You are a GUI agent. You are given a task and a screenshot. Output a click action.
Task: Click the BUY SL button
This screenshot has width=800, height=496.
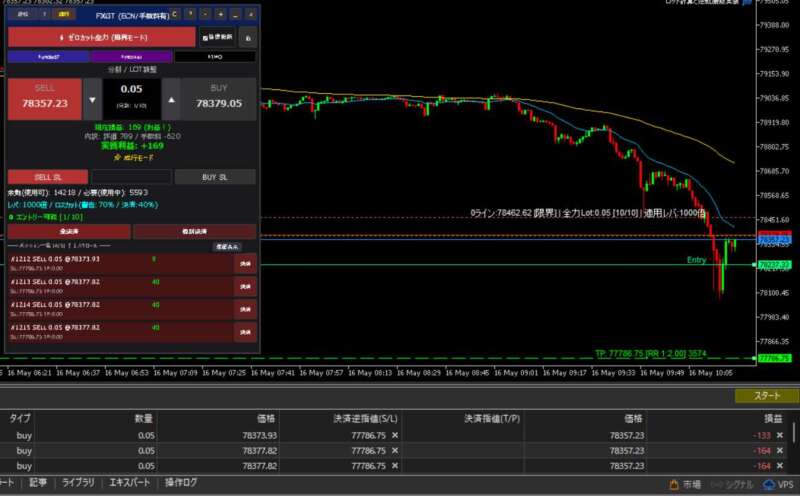point(215,177)
